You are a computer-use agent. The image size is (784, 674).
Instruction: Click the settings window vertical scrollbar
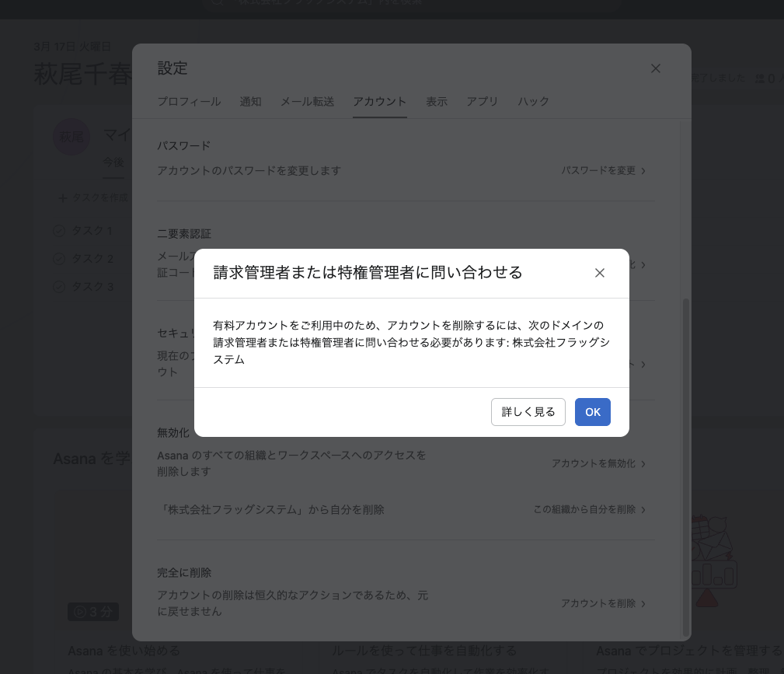pyautogui.click(x=686, y=467)
